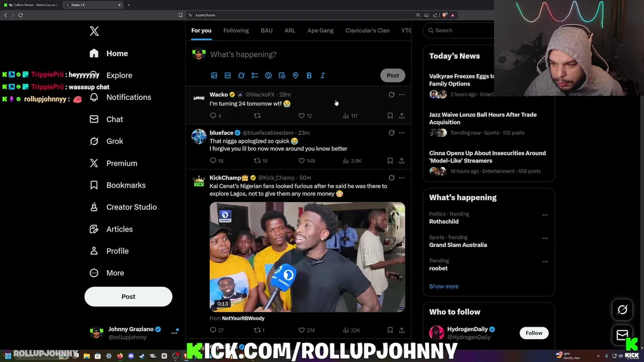The height and width of the screenshot is (362, 644).
Task: Click the poll icon in composer
Action: point(255,75)
